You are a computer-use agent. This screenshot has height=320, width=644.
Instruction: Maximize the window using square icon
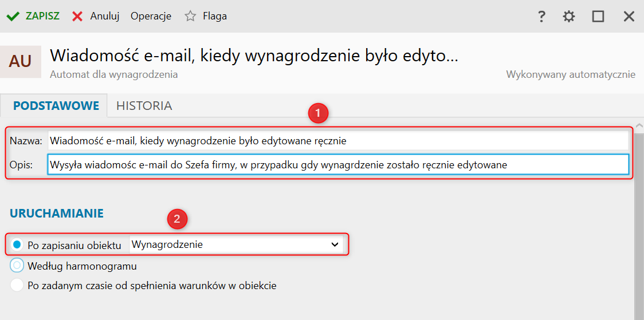click(598, 17)
